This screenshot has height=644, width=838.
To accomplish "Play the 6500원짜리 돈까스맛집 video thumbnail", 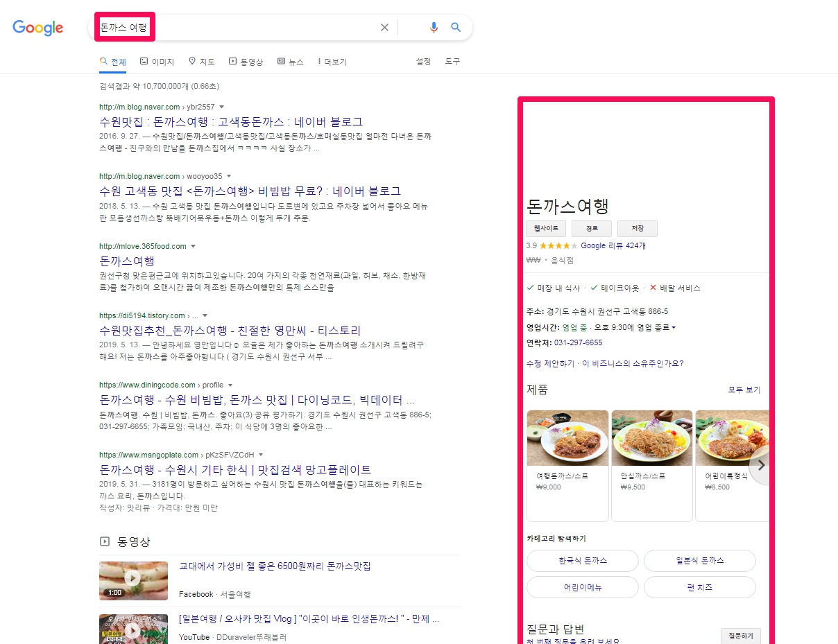I will (x=133, y=581).
